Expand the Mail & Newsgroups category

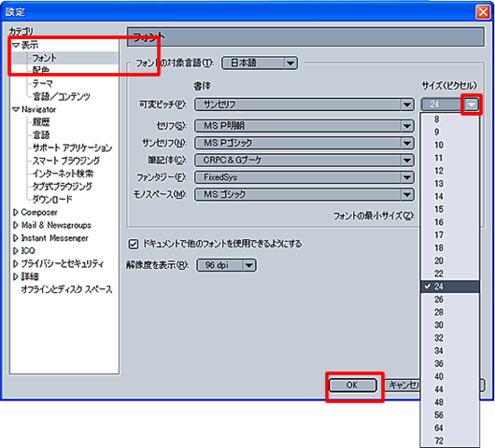pyautogui.click(x=15, y=225)
